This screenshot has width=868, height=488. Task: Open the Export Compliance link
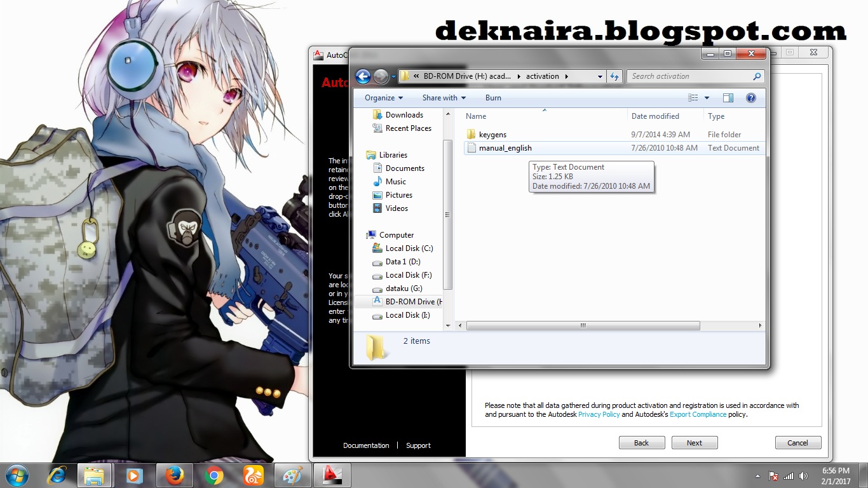pyautogui.click(x=698, y=414)
